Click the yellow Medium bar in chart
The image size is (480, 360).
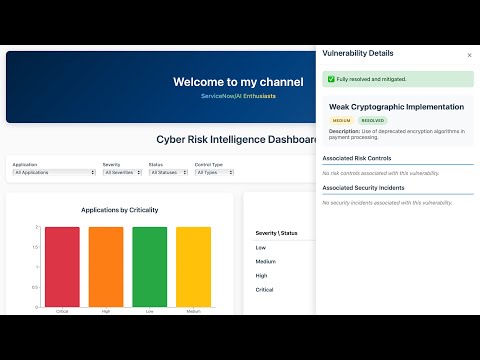(x=193, y=267)
